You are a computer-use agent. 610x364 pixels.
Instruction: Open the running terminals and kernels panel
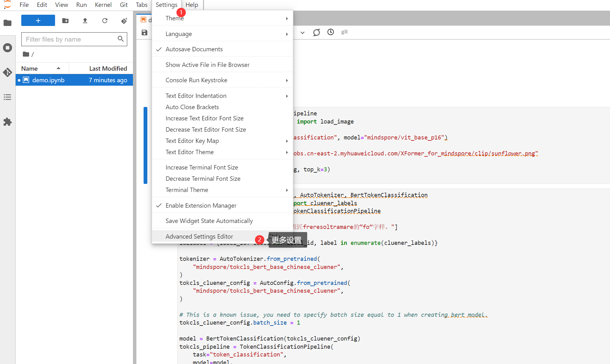8,48
